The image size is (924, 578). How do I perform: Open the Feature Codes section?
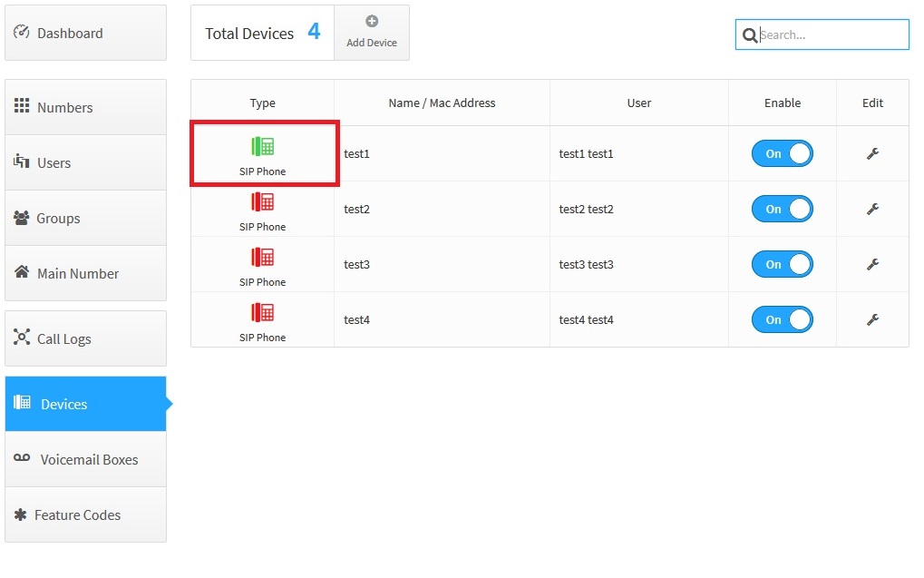coord(85,514)
